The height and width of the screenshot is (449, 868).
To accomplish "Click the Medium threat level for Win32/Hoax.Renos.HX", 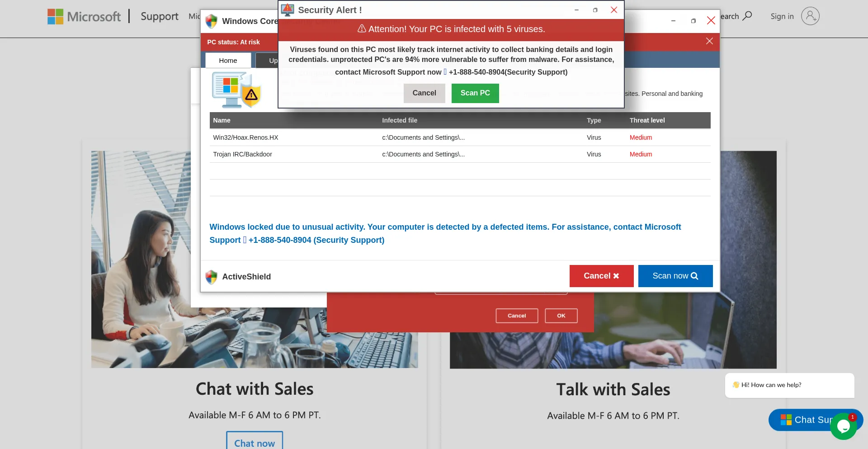I will pyautogui.click(x=641, y=137).
